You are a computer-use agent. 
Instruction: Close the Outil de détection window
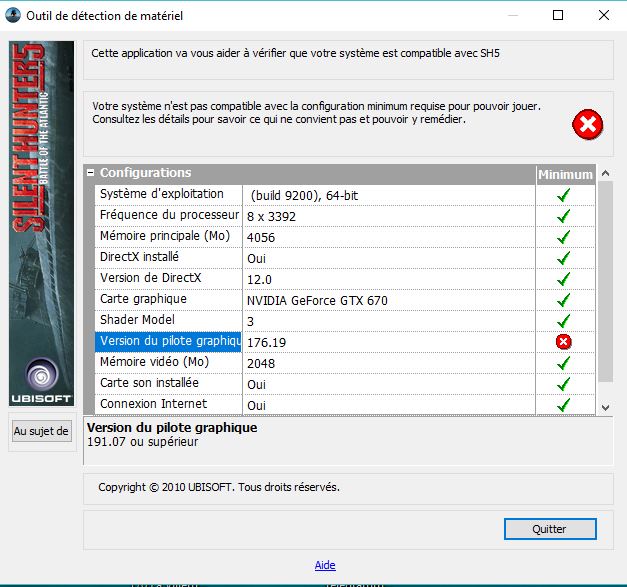click(x=604, y=15)
